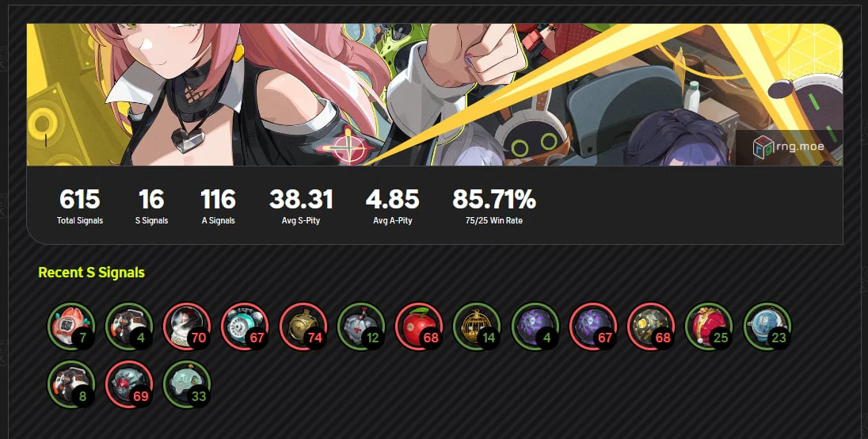This screenshot has width=868, height=439.
Task: Select the golden cage icon with pity 14
Action: click(x=477, y=326)
